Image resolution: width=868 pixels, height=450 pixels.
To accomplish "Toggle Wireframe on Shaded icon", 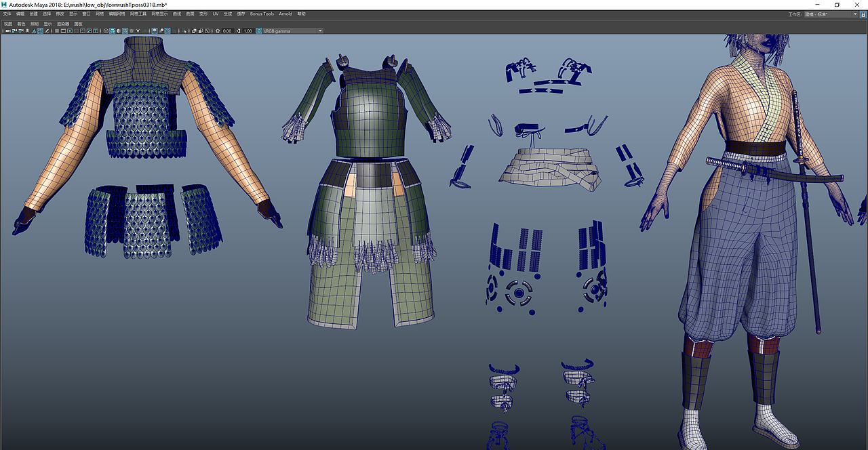I will click(125, 30).
